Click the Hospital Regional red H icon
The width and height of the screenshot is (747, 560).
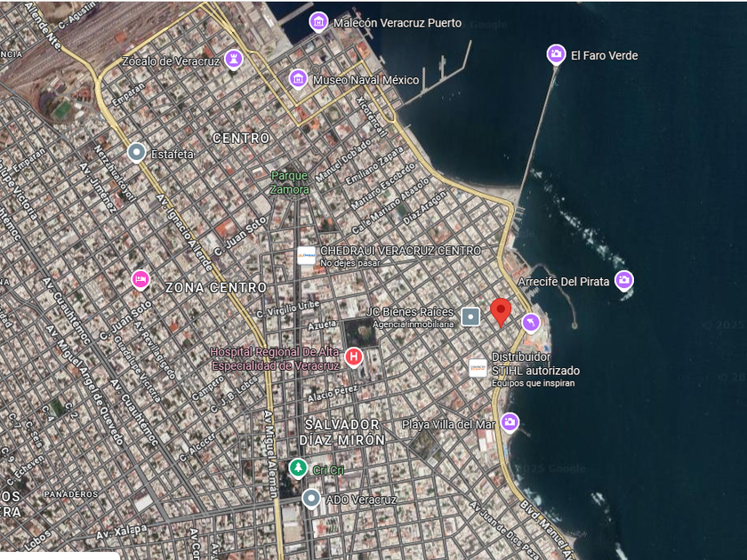[x=354, y=357]
